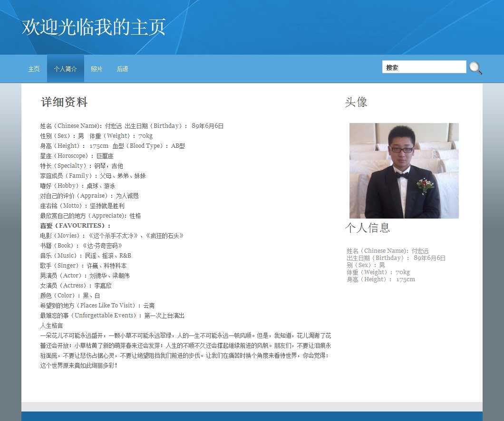Click the 人生格言 label above the paragraph
504x421 pixels.
point(51,325)
